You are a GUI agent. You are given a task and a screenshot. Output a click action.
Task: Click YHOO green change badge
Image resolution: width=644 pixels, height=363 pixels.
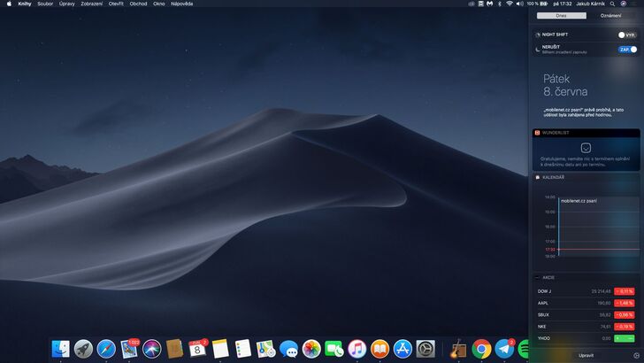point(625,338)
